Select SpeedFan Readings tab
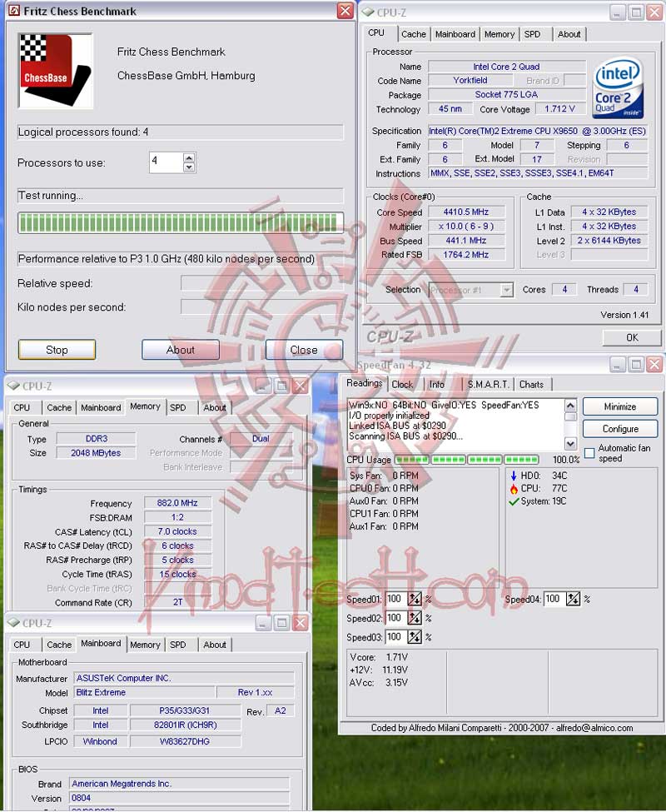This screenshot has height=812, width=666. (x=365, y=383)
